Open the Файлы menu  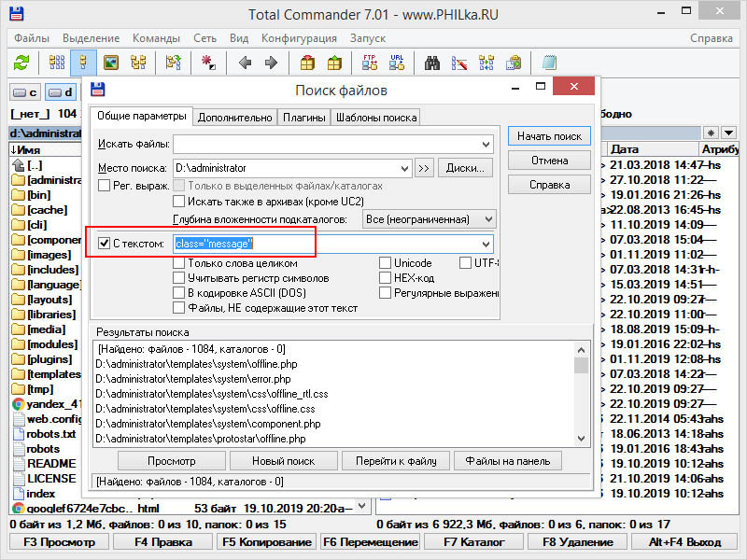[x=32, y=38]
